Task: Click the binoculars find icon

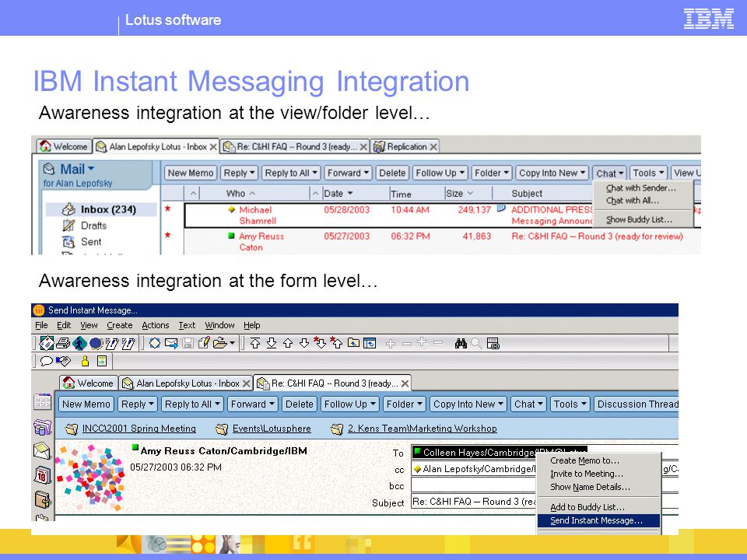Action: point(461,343)
